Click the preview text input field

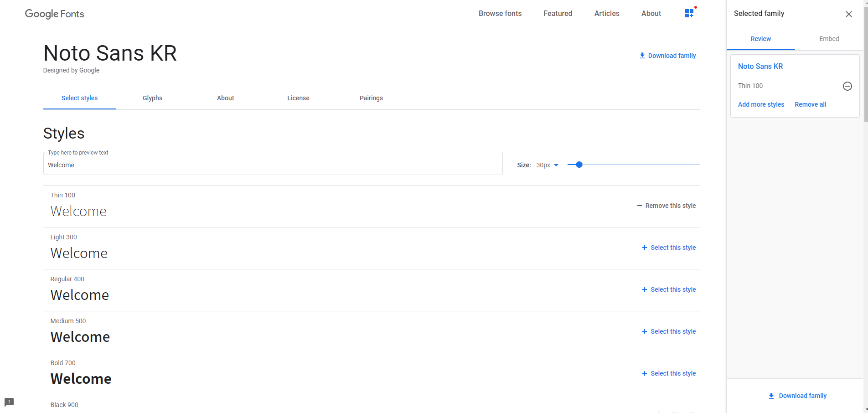point(273,165)
